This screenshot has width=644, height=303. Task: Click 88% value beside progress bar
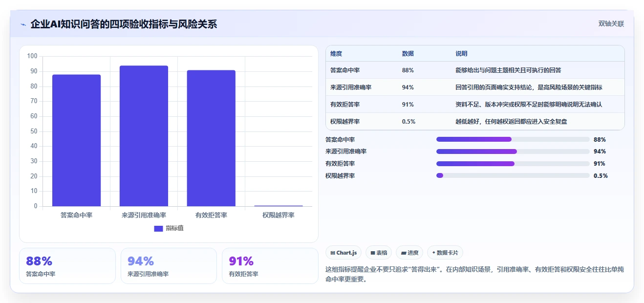point(600,140)
